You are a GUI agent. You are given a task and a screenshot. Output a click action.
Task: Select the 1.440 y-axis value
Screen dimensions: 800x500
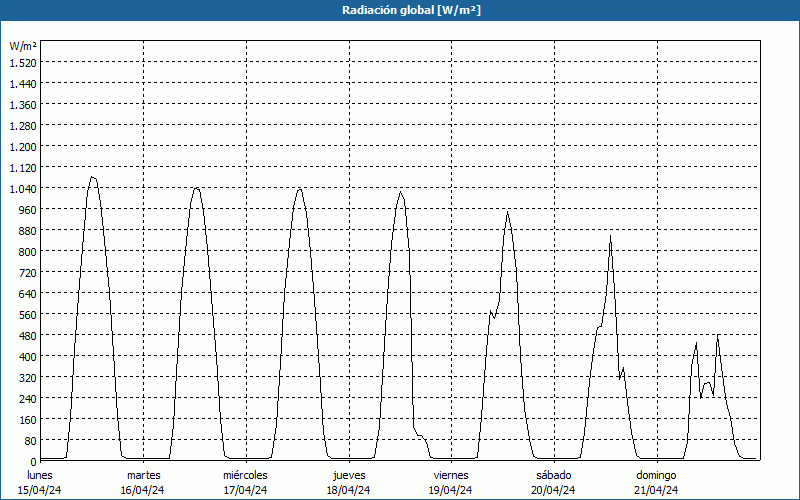(23, 83)
